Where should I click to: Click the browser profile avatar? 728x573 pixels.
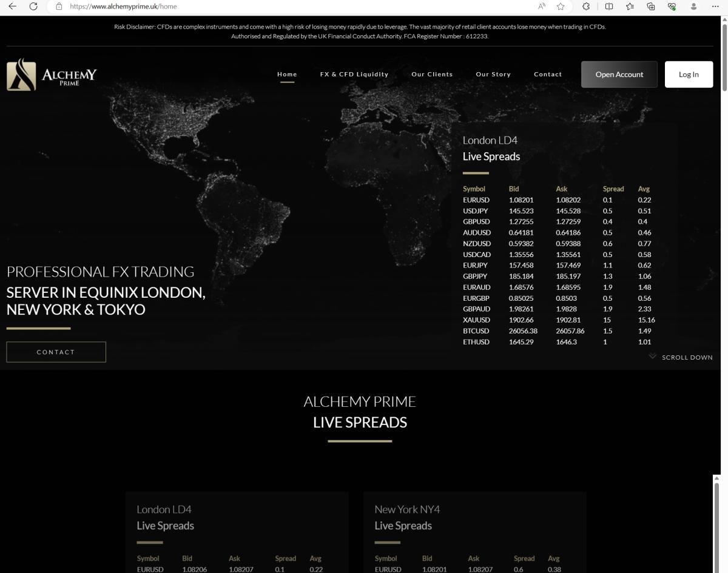(693, 6)
